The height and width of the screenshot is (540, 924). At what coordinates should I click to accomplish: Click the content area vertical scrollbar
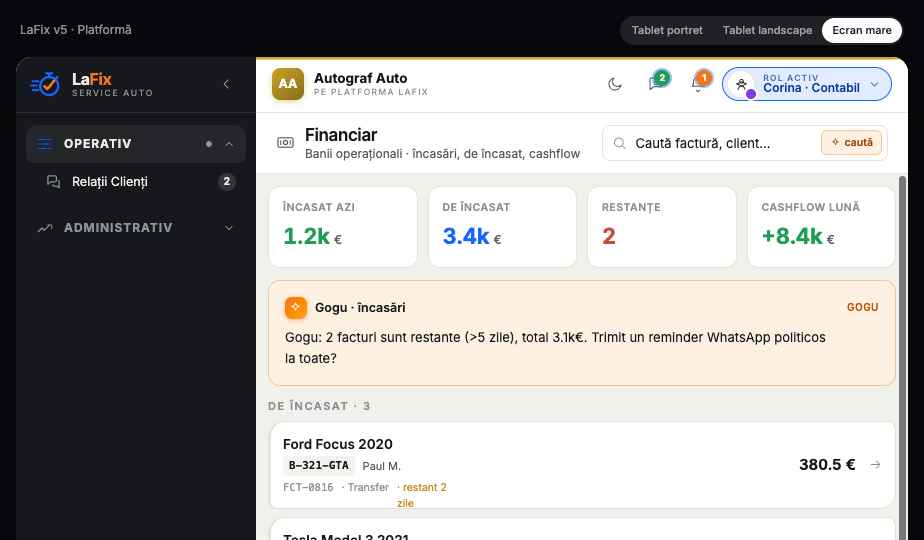(x=902, y=357)
